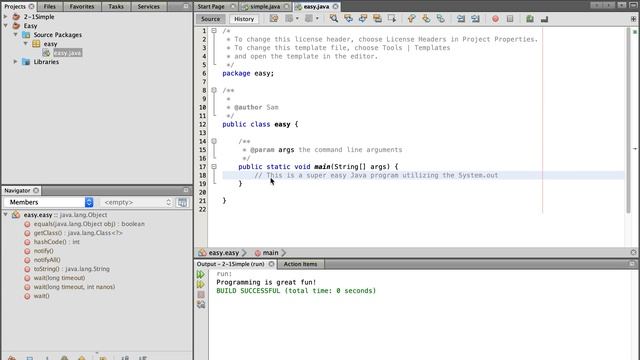
Task: Switch to the Tasks tab
Action: point(116,7)
